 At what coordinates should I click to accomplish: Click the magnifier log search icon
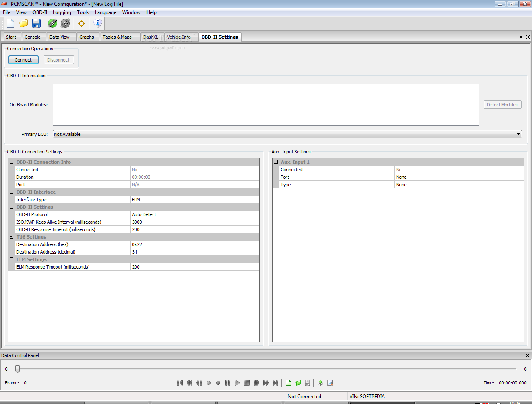(x=330, y=383)
